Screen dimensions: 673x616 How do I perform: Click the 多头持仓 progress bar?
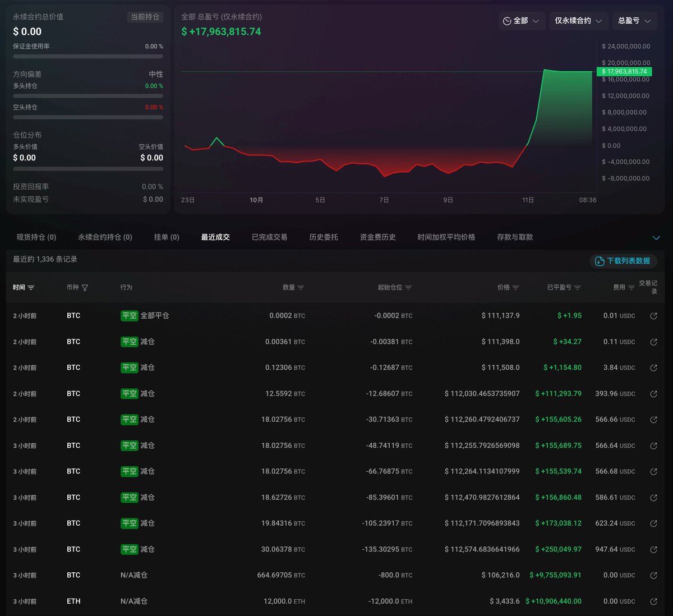tap(88, 96)
